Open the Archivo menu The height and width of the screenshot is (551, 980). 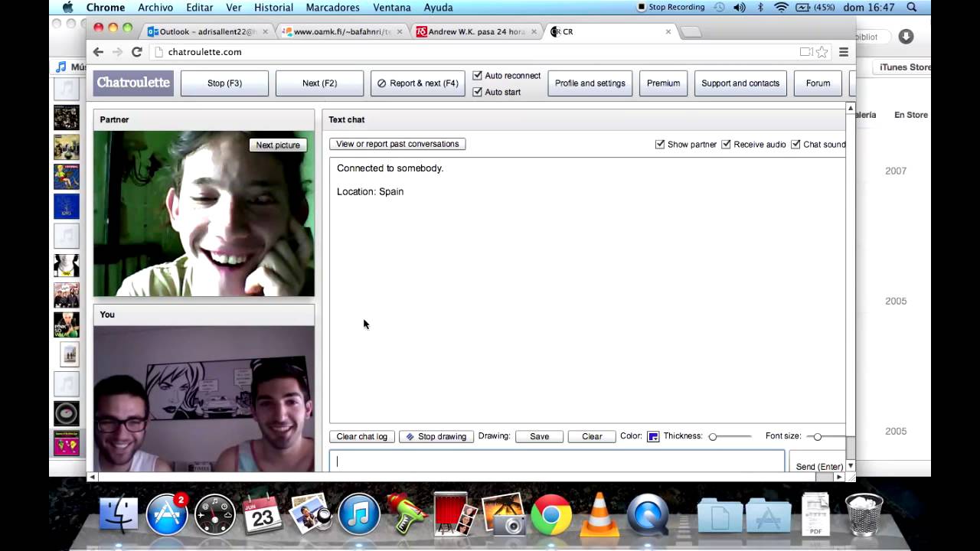(x=155, y=8)
